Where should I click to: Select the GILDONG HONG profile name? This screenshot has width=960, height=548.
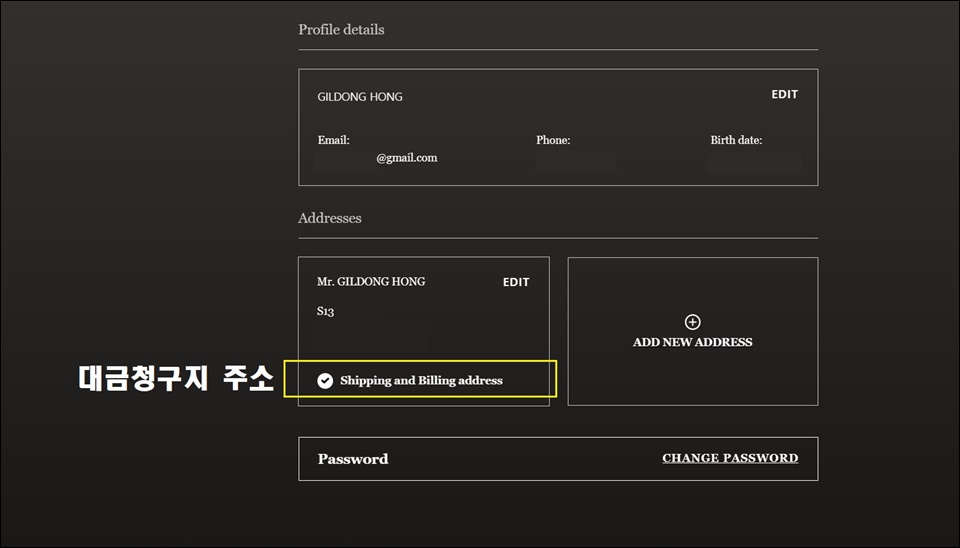(360, 97)
